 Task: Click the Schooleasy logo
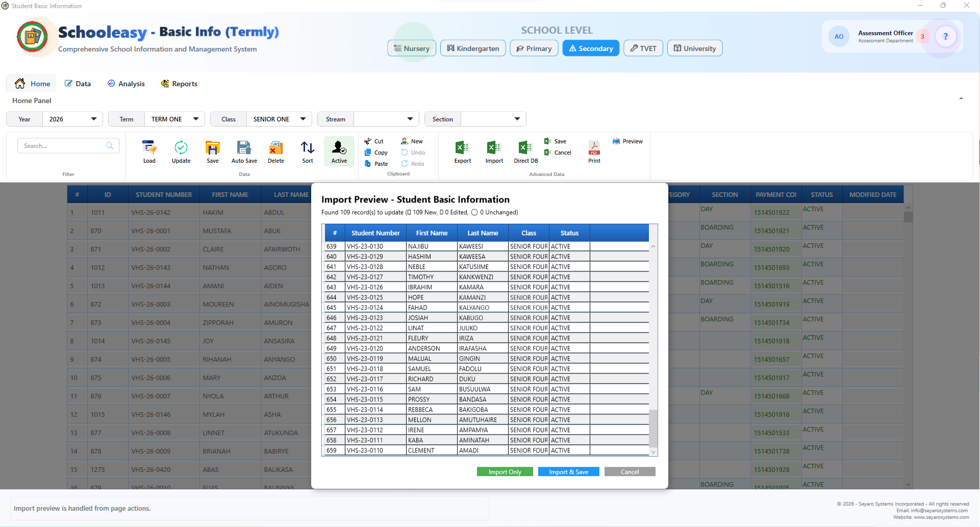(33, 37)
